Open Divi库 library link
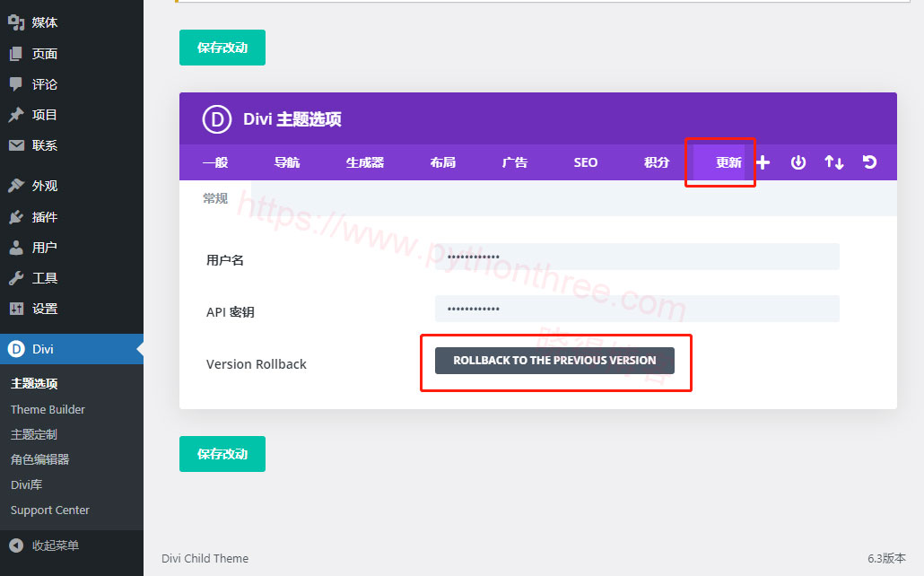The height and width of the screenshot is (576, 924). pyautogui.click(x=27, y=484)
